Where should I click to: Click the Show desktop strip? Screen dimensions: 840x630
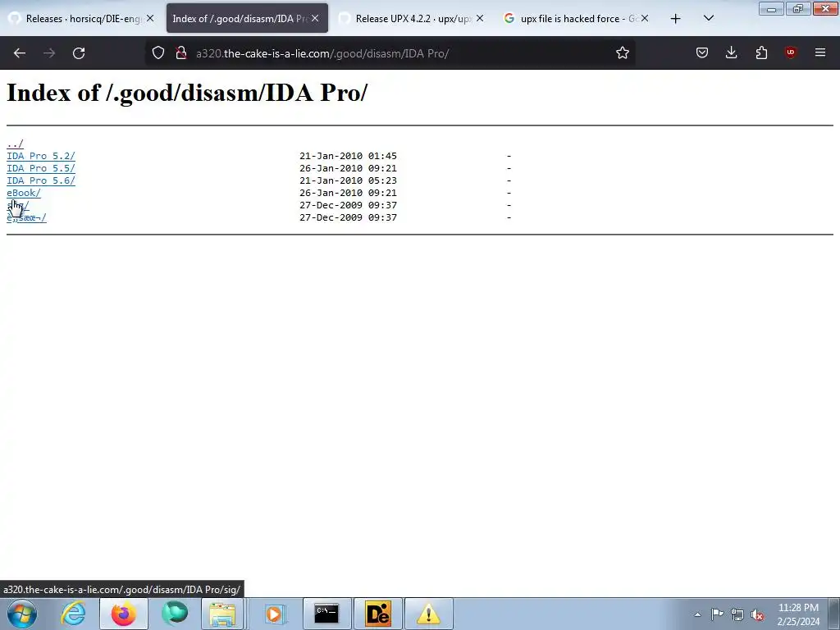click(834, 614)
